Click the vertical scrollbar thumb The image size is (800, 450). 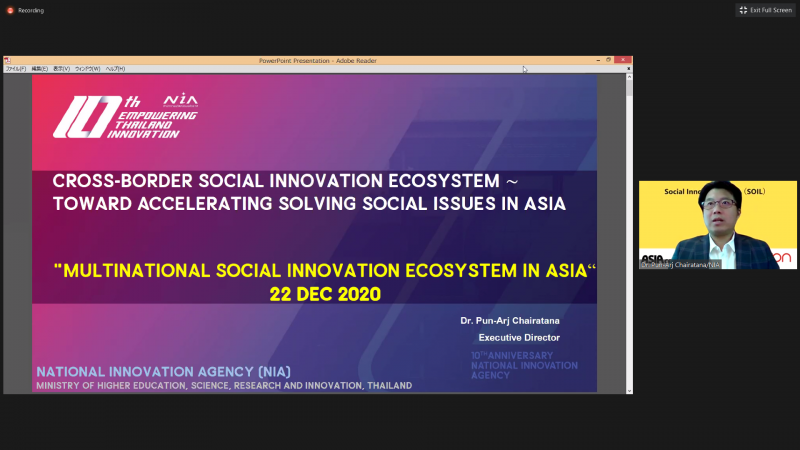tap(629, 90)
